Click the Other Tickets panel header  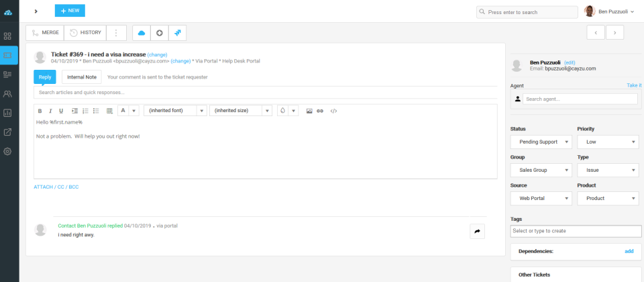coord(576,275)
